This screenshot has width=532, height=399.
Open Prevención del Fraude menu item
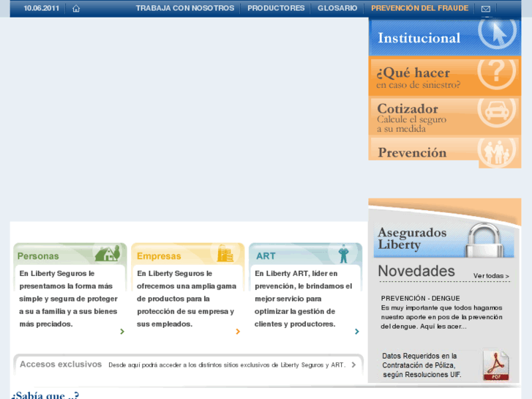[420, 8]
